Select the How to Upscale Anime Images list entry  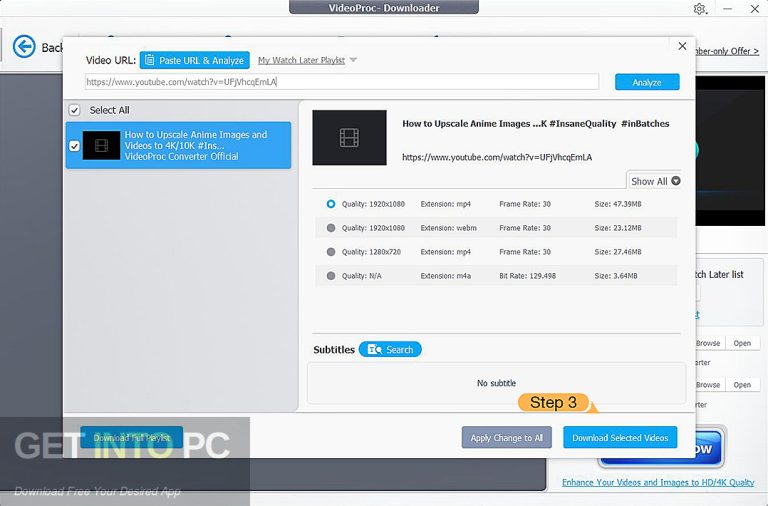[x=178, y=145]
